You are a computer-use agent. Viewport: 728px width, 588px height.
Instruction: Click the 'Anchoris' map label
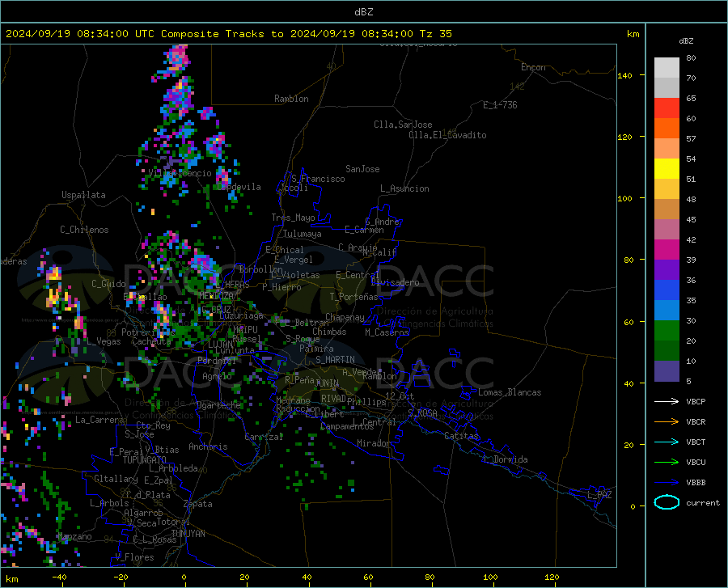208,446
